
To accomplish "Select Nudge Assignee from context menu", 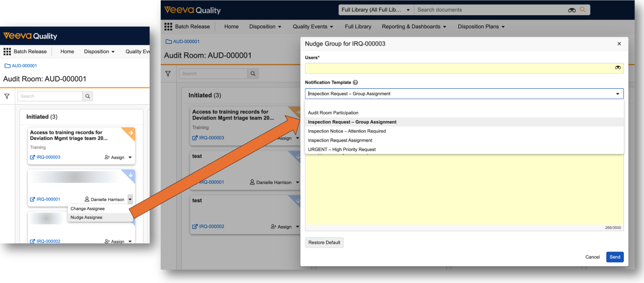I will coord(86,217).
